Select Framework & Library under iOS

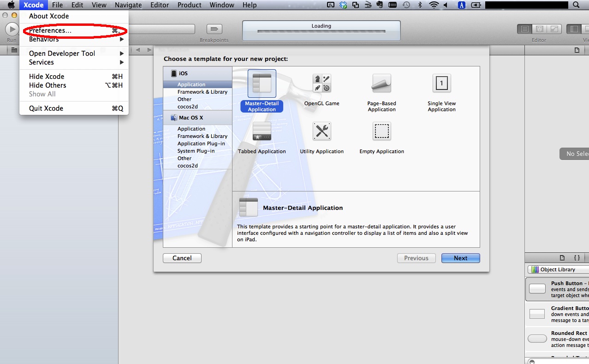[202, 92]
